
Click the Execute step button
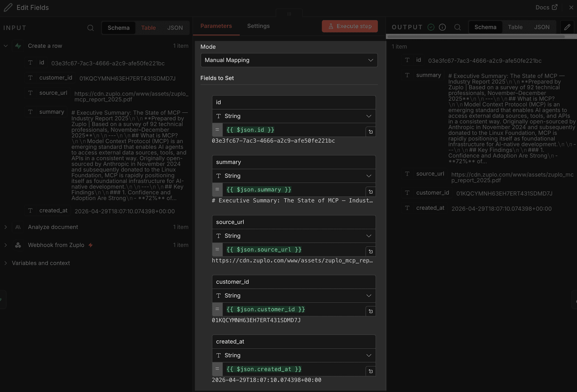pos(350,26)
